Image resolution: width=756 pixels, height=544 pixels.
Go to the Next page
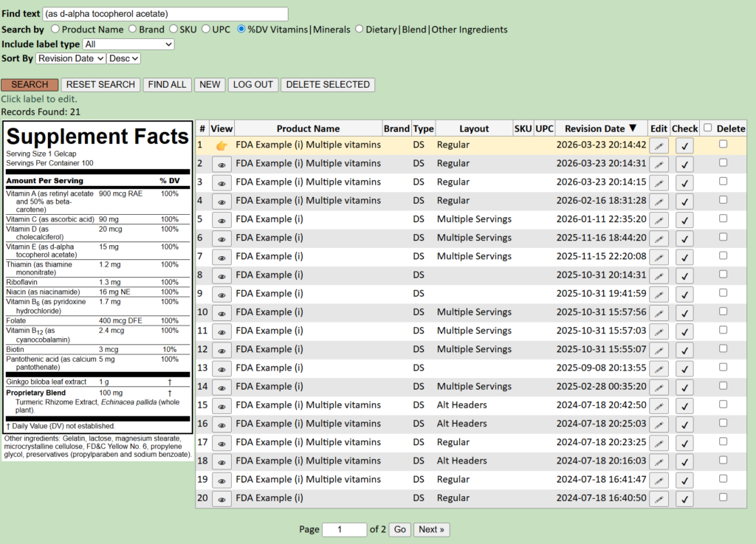click(x=432, y=529)
